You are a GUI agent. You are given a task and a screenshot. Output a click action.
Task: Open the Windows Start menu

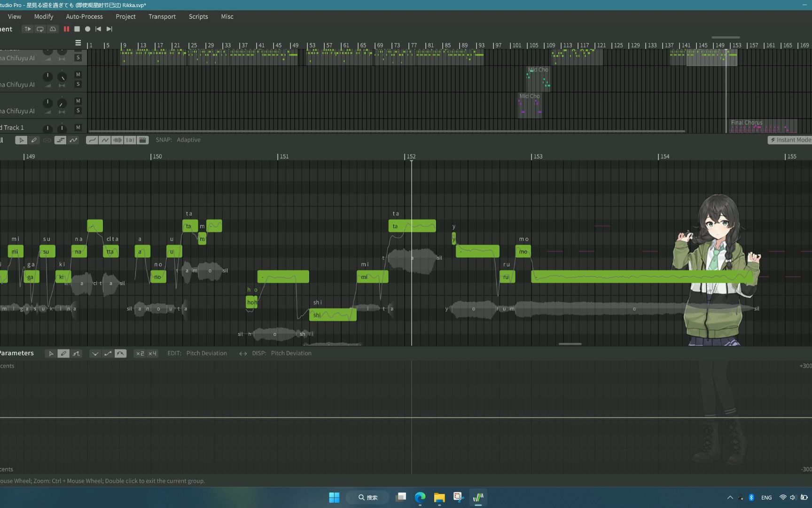click(x=334, y=497)
